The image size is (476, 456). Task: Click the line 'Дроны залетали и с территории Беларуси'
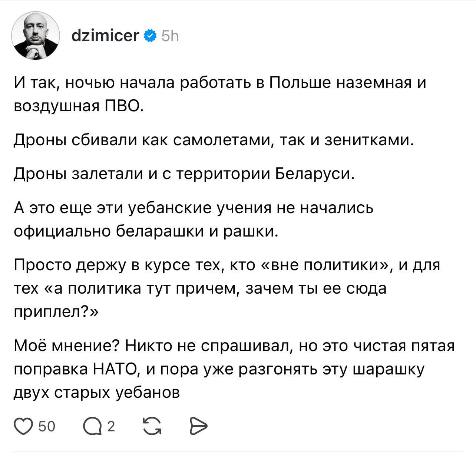(x=184, y=174)
